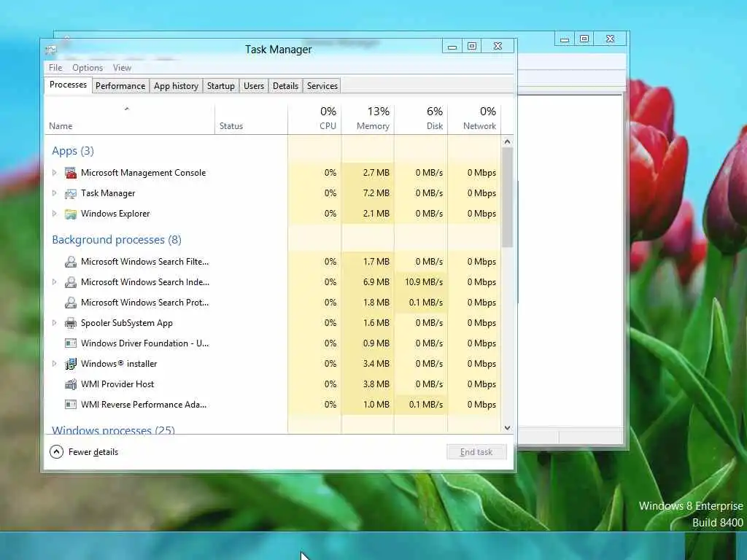Click the '0.9 MB' memory value
The width and height of the screenshot is (747, 560).
[x=376, y=343]
